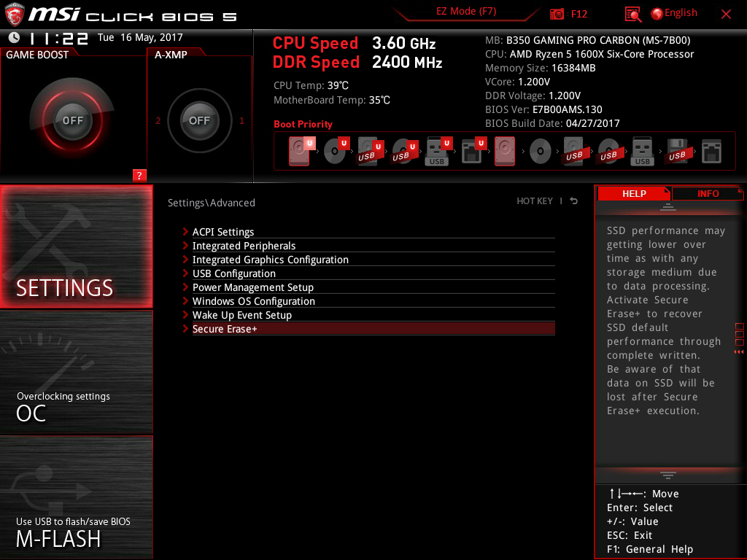Select the legacy USB key boot icon

(x=642, y=151)
